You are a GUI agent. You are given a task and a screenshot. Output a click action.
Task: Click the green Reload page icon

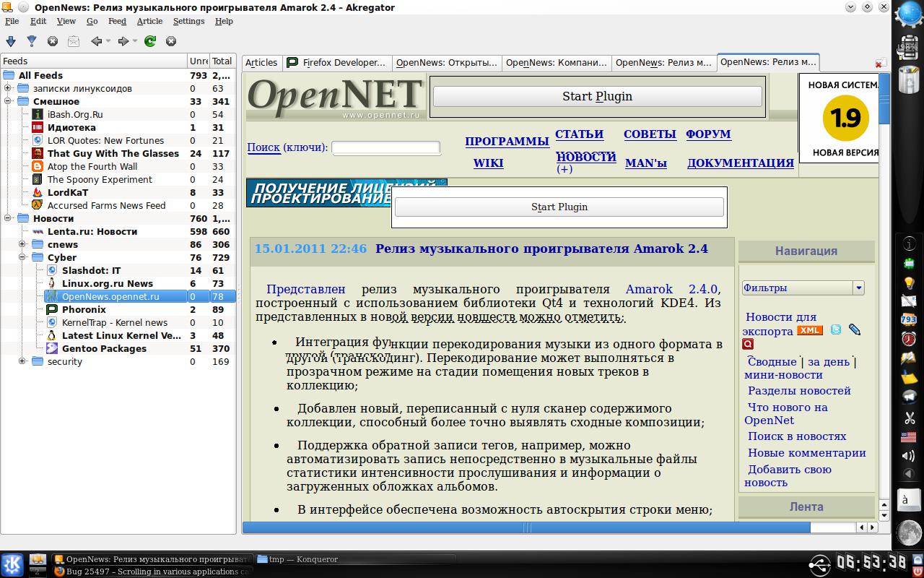pos(150,41)
